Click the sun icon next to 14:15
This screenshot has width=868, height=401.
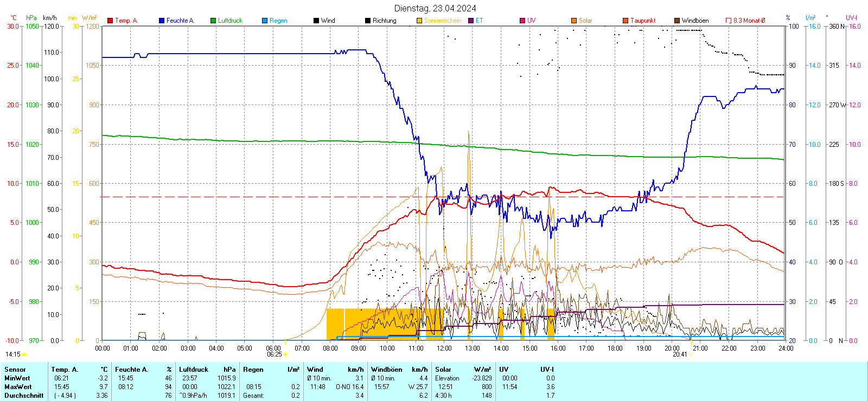point(24,354)
